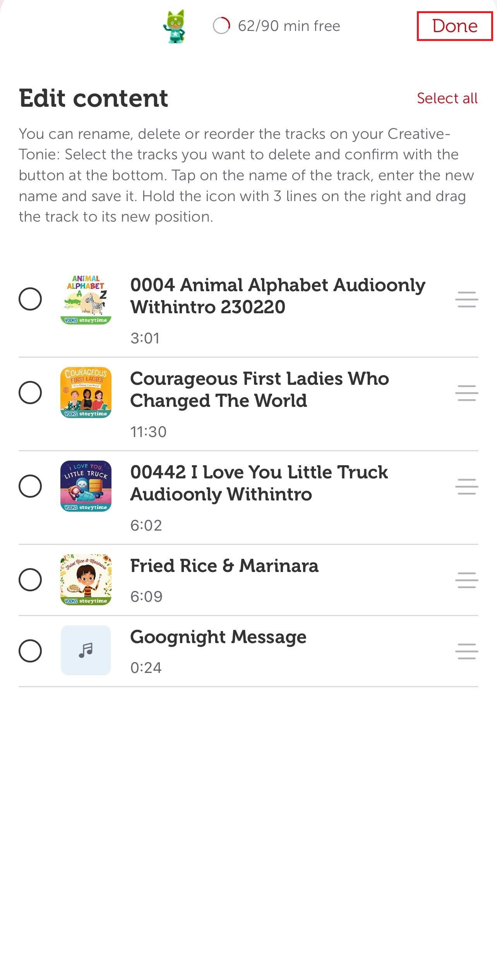Tap the Goognight Message title to rename
Image resolution: width=497 pixels, height=980 pixels.
click(x=218, y=637)
